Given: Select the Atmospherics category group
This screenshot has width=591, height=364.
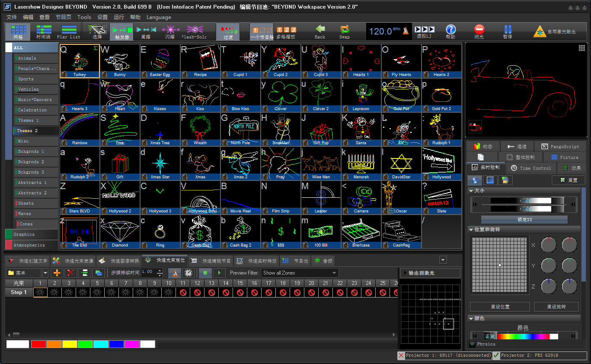Looking at the screenshot, I should point(32,245).
